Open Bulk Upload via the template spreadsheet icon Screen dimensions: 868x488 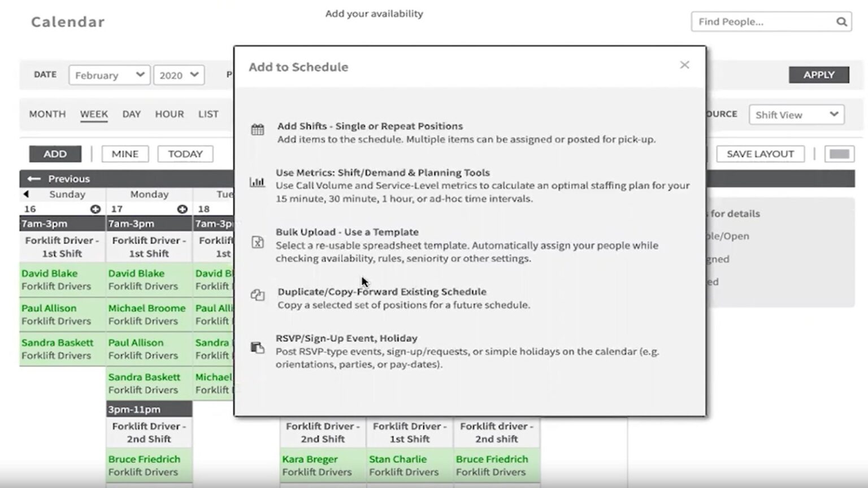258,242
